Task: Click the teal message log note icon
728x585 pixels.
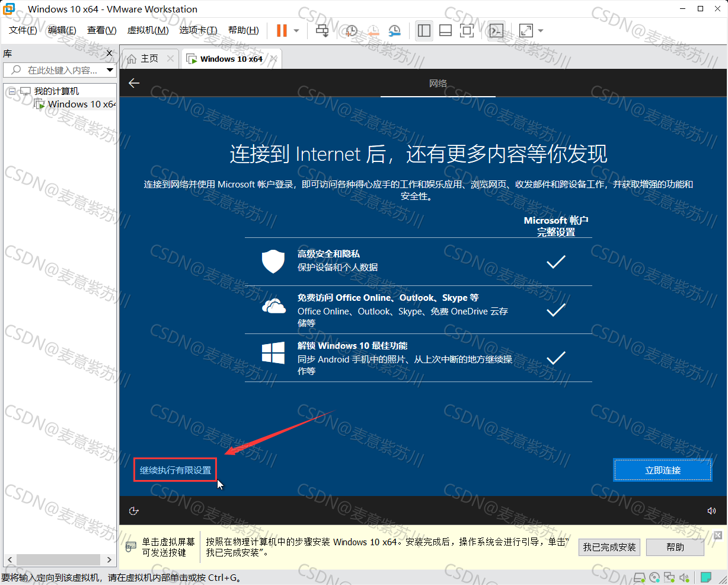Action: point(706,577)
